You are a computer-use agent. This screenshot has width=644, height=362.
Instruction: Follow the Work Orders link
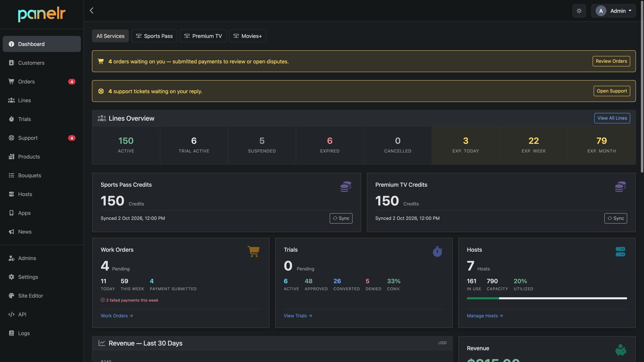pos(117,316)
